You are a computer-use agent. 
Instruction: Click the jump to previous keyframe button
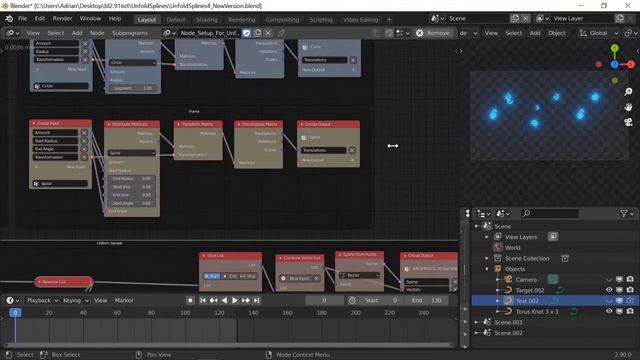(x=213, y=300)
